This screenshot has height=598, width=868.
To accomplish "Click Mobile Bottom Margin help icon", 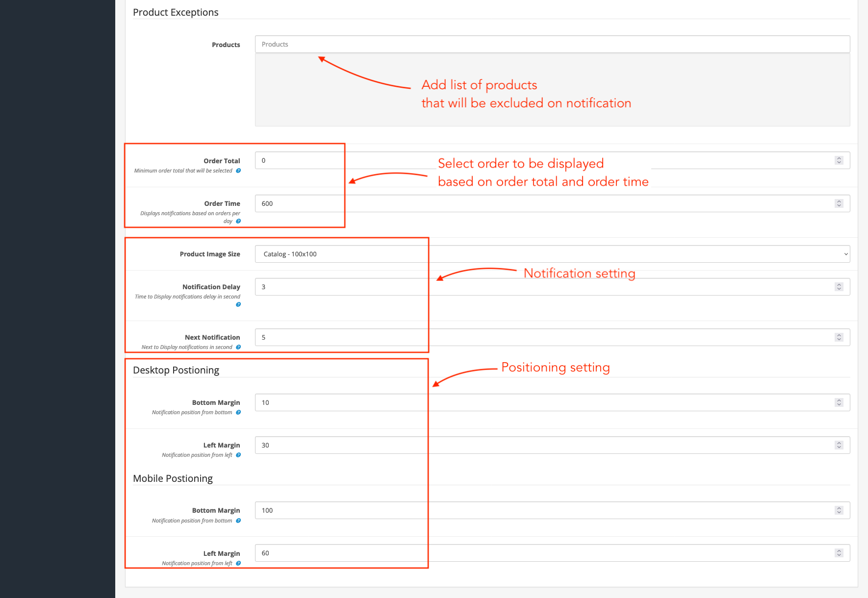I will pyautogui.click(x=238, y=521).
